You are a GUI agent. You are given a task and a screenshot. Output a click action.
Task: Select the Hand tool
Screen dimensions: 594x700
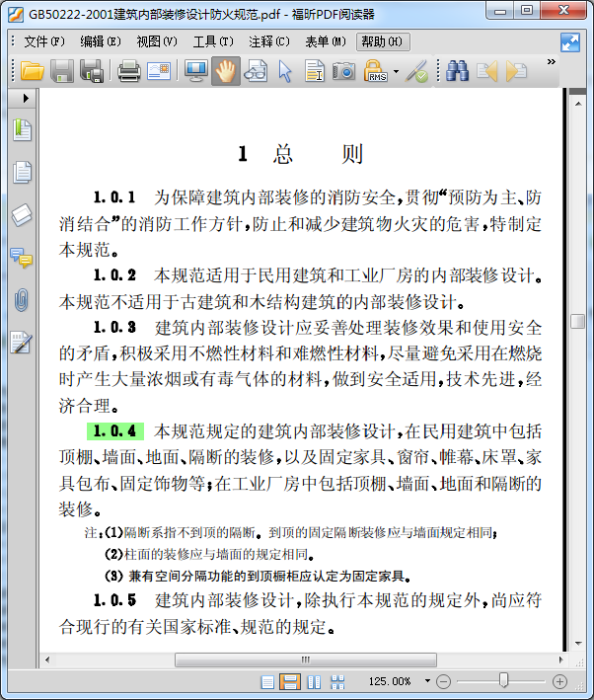pos(226,71)
